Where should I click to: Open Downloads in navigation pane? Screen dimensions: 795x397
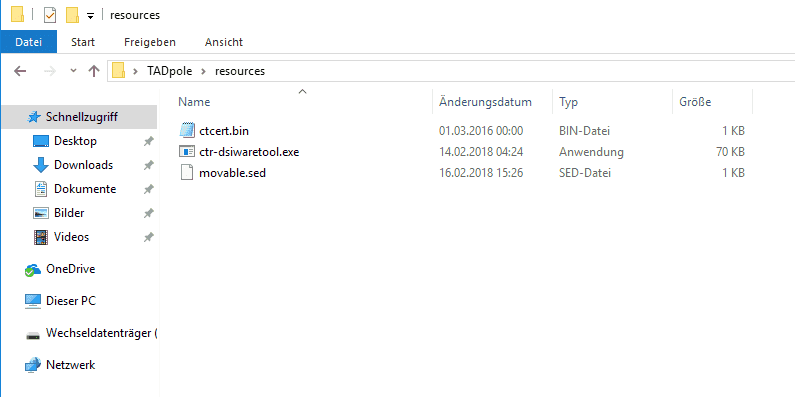[x=84, y=165]
